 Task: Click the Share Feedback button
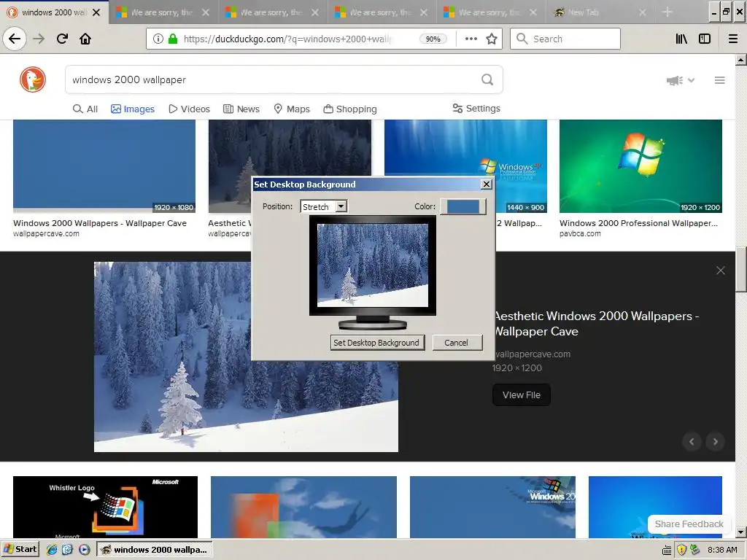[x=689, y=524]
